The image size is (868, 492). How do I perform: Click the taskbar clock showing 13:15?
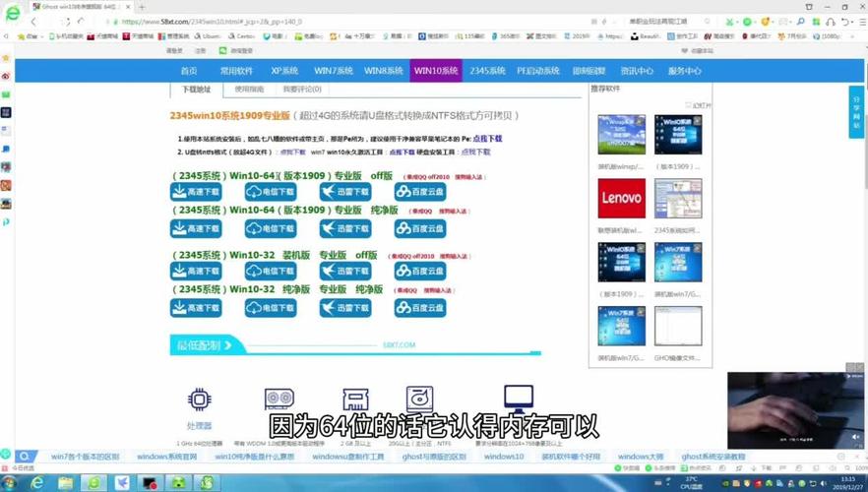pos(848,483)
